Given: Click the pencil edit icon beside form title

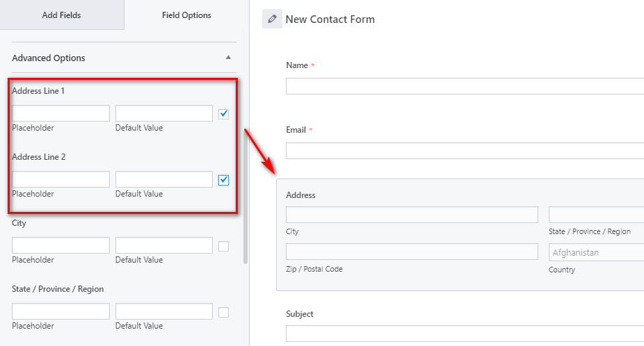Looking at the screenshot, I should 272,19.
